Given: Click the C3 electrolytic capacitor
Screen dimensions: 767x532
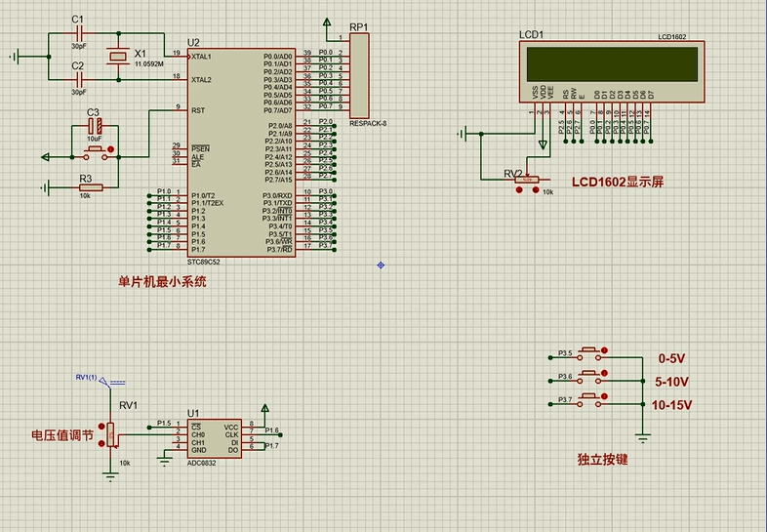Looking at the screenshot, I should pyautogui.click(x=95, y=127).
